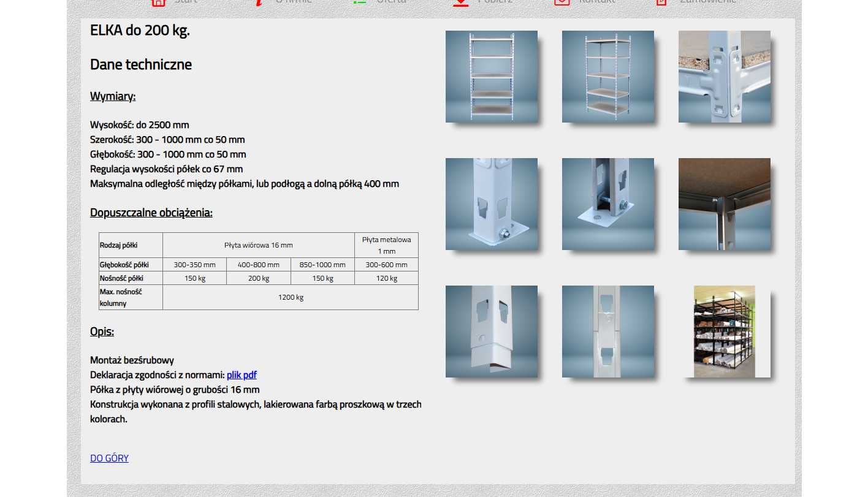The height and width of the screenshot is (497, 868).
Task: Open the white shelving rack front view thumbnail
Action: (492, 77)
